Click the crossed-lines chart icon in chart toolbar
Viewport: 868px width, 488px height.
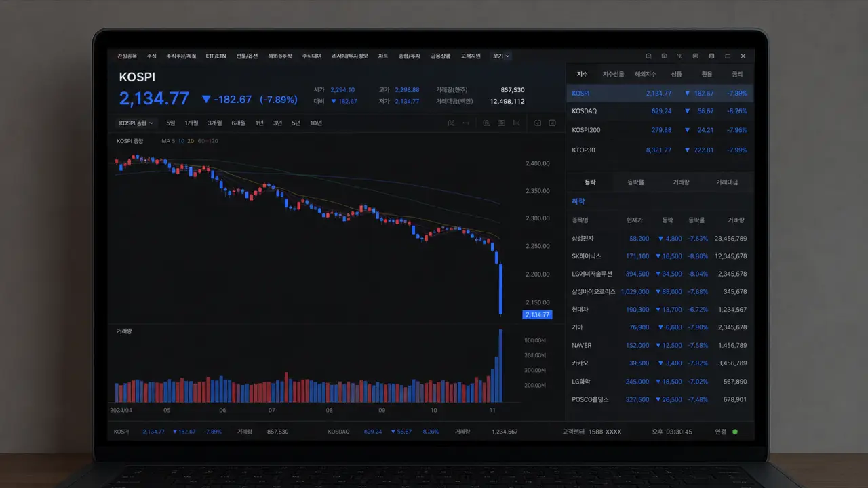click(x=451, y=123)
